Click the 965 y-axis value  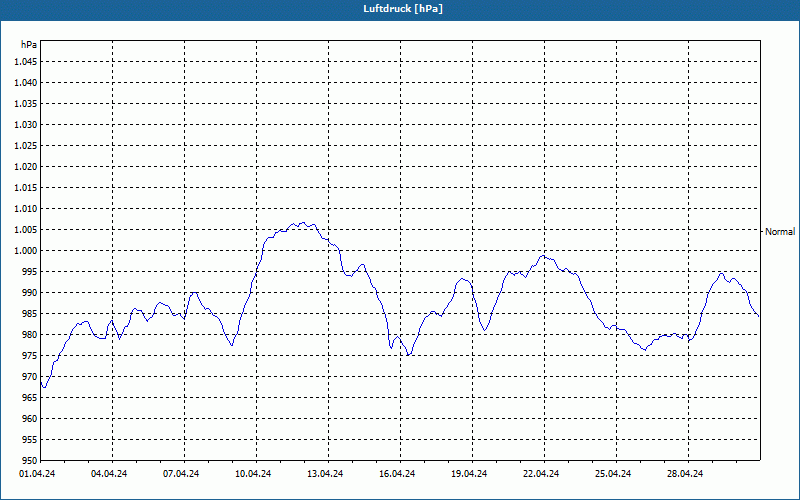point(30,397)
